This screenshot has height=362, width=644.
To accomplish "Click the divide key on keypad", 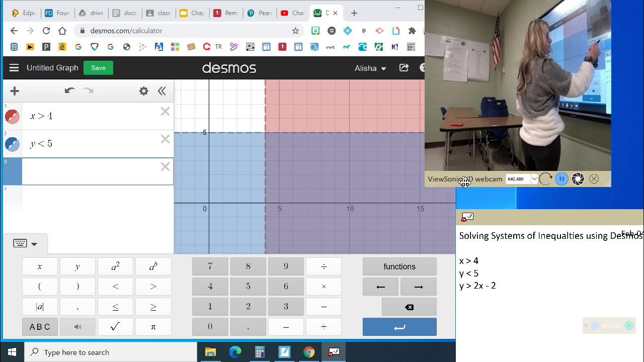I will [324, 266].
